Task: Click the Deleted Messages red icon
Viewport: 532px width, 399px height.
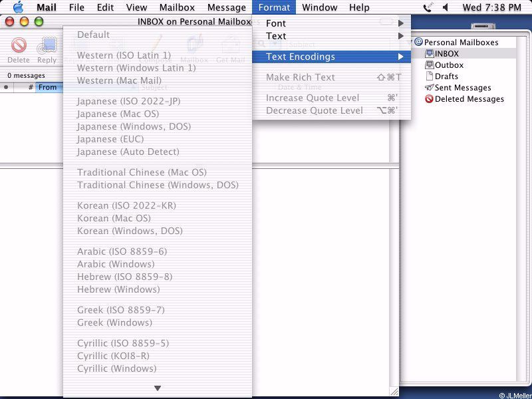Action: pyautogui.click(x=429, y=98)
